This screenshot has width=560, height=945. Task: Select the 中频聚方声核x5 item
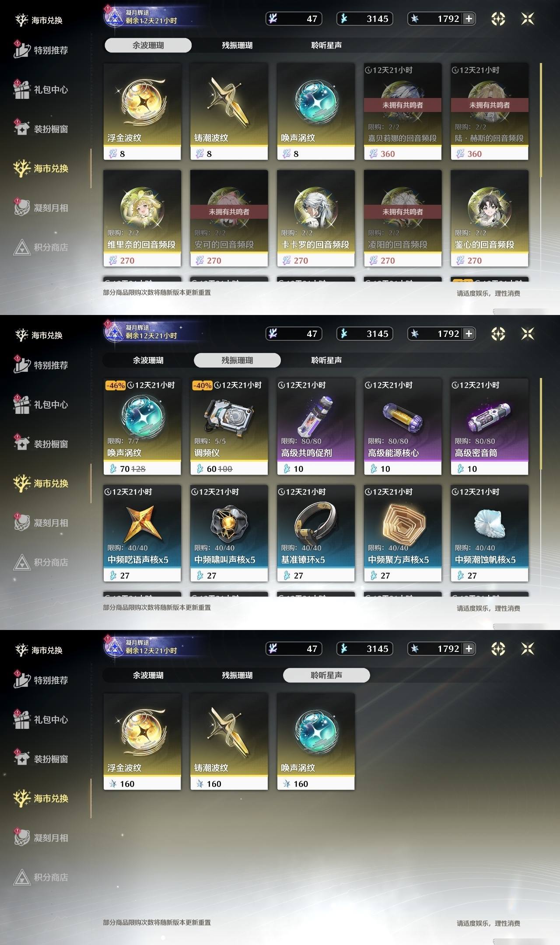point(402,533)
